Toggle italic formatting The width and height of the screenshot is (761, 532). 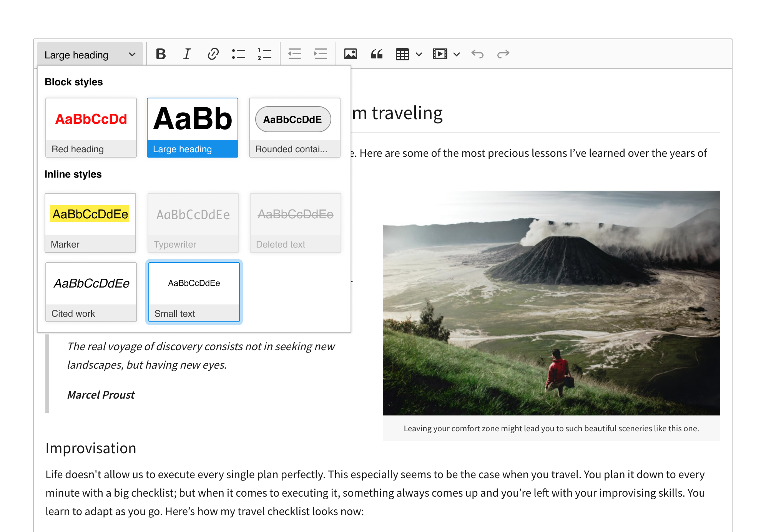(x=186, y=54)
